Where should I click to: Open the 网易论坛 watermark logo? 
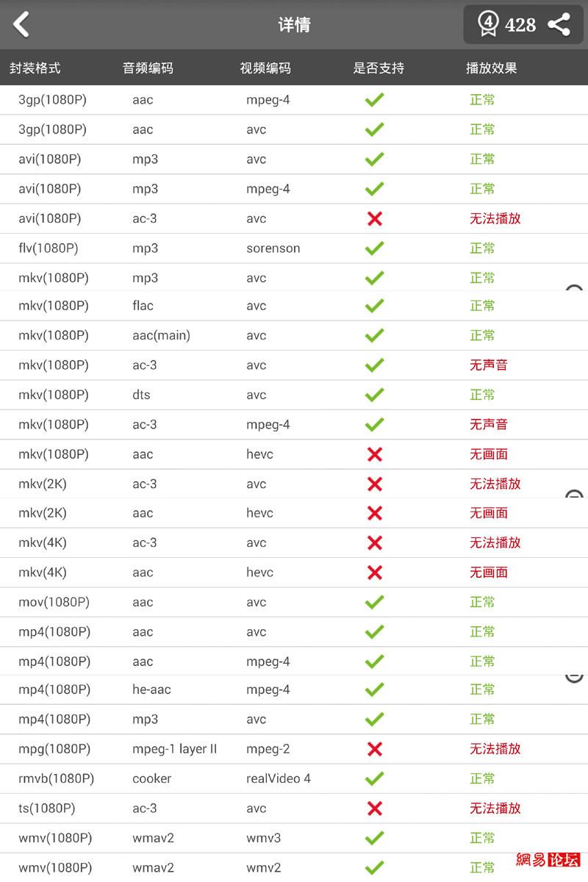[x=548, y=859]
